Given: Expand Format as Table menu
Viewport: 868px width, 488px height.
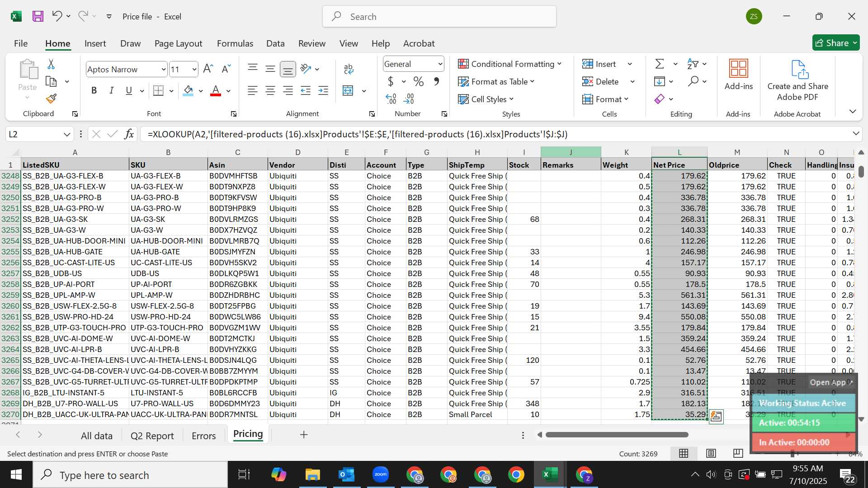Looking at the screenshot, I should (496, 81).
